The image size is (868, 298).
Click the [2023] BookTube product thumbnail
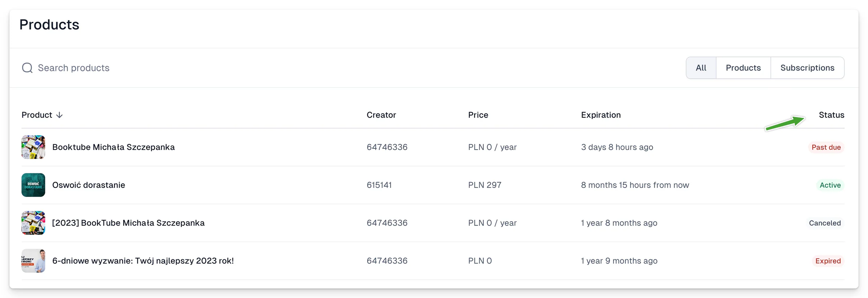(33, 223)
